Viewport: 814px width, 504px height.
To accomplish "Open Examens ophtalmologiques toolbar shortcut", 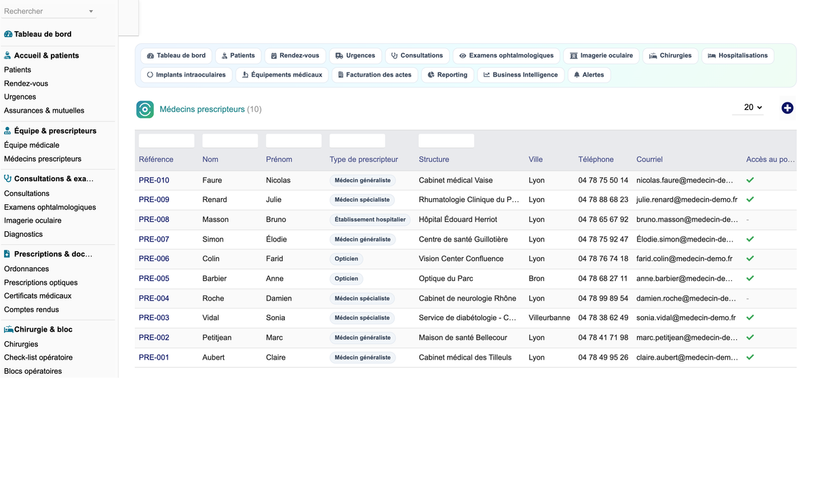I will [x=506, y=56].
